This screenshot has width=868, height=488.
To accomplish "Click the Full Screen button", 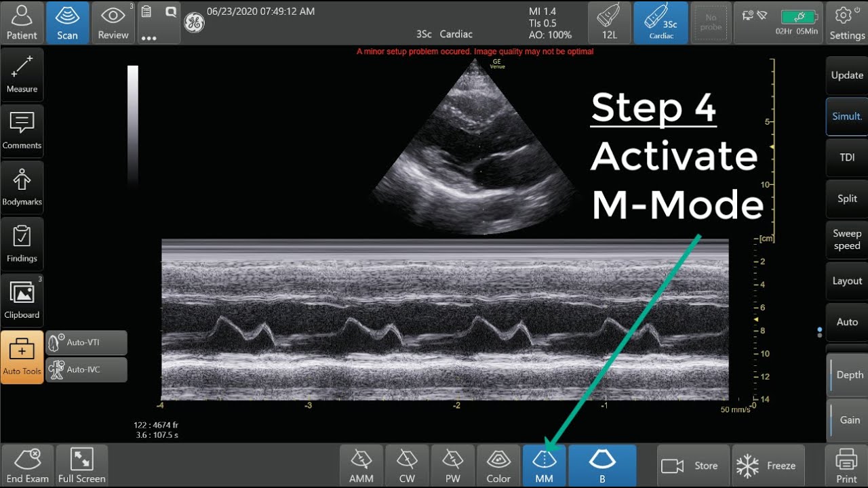I will pos(81,465).
